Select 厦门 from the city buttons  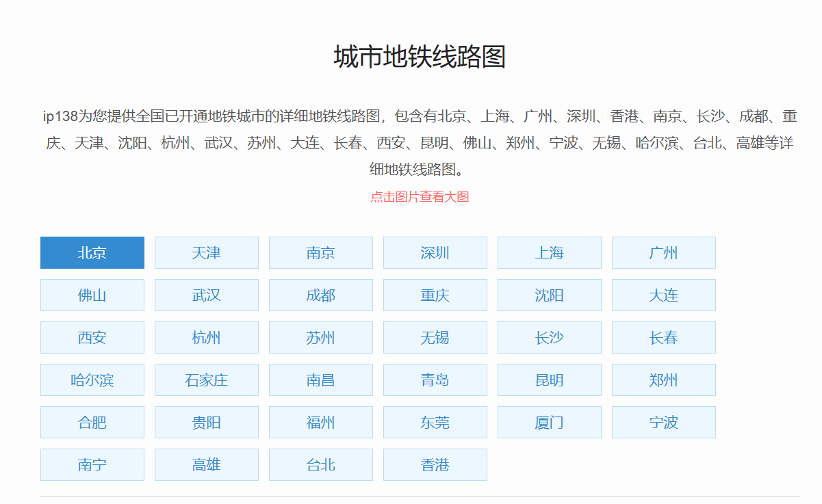coord(550,423)
